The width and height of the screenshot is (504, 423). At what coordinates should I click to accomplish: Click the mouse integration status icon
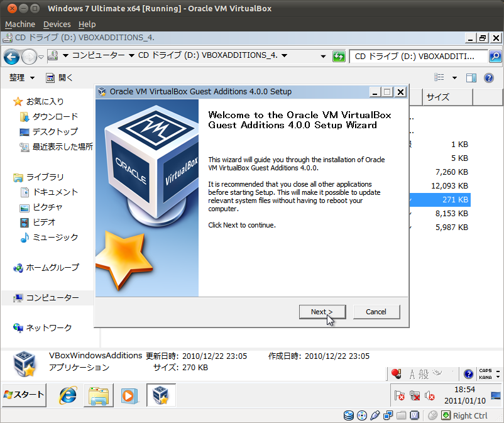pyautogui.click(x=432, y=415)
